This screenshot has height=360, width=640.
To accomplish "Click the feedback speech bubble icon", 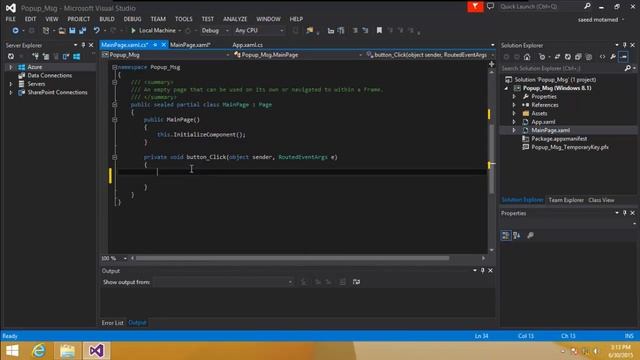I will click(490, 7).
